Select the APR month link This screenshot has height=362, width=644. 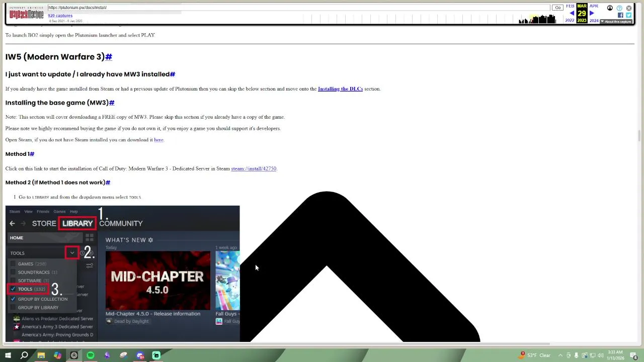(x=594, y=6)
